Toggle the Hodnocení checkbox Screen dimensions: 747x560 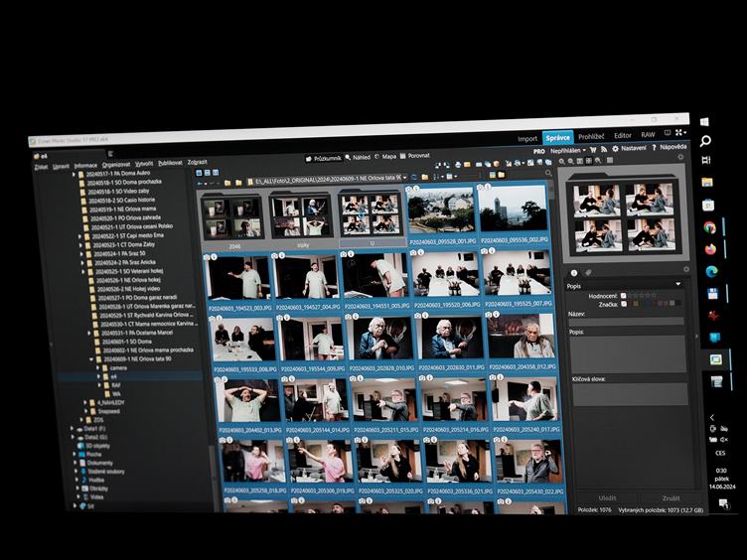pos(623,296)
